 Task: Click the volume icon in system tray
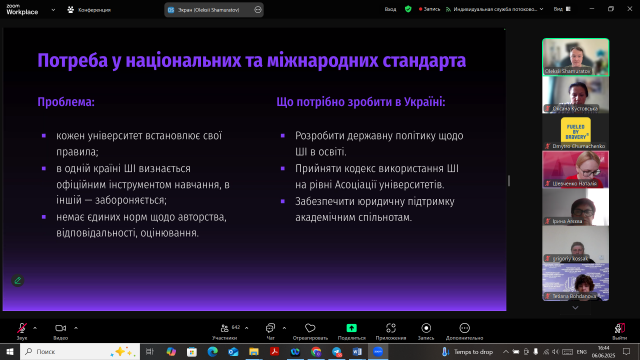[555, 351]
